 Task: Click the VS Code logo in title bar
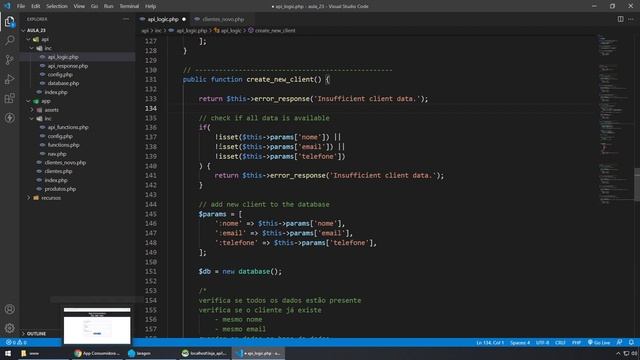[x=7, y=6]
